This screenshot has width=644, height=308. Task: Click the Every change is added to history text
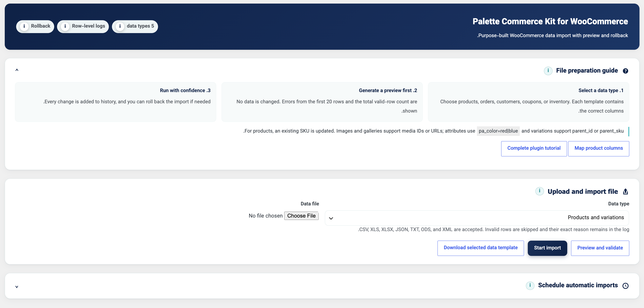127,102
